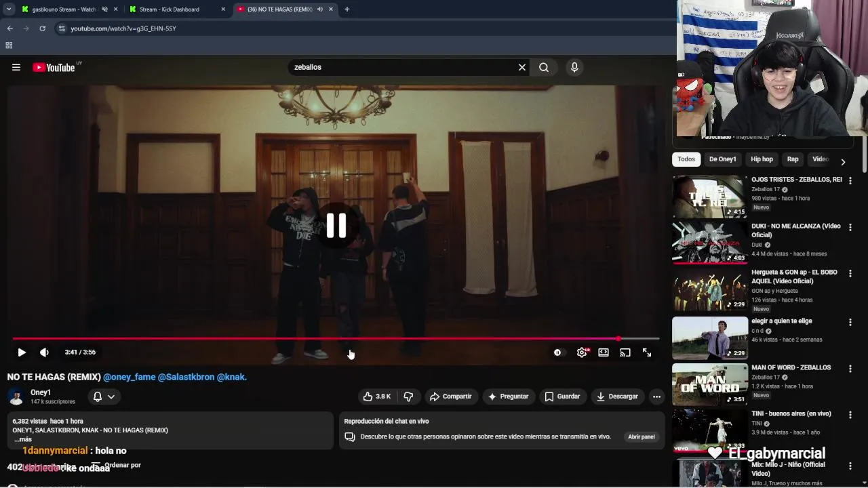Seek on the red video progress bar
The height and width of the screenshot is (488, 868).
tap(336, 338)
